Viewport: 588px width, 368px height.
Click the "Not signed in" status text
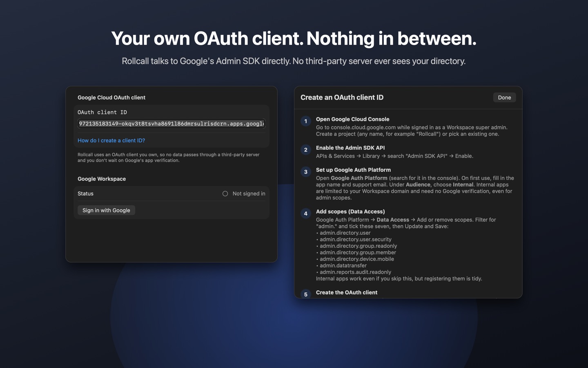(x=249, y=193)
